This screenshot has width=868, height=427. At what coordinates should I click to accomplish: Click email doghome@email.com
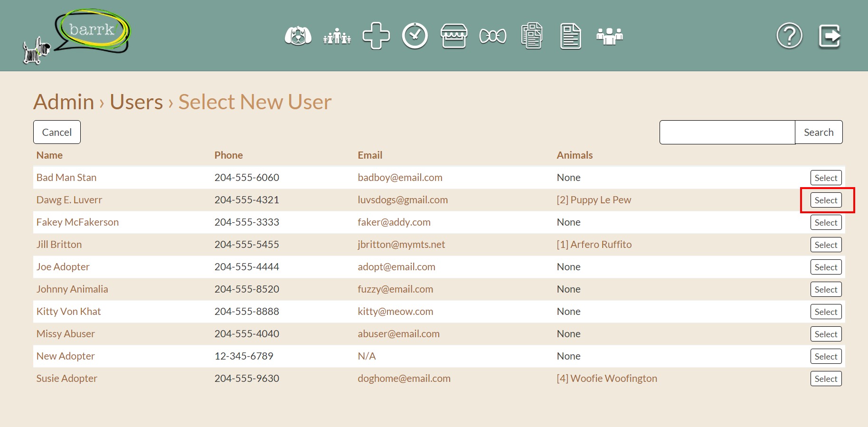[x=404, y=379]
